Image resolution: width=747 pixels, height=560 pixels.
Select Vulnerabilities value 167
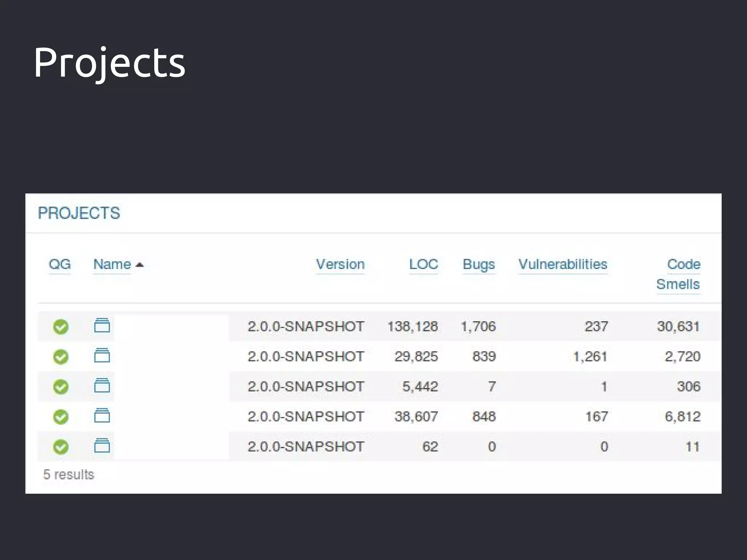597,416
